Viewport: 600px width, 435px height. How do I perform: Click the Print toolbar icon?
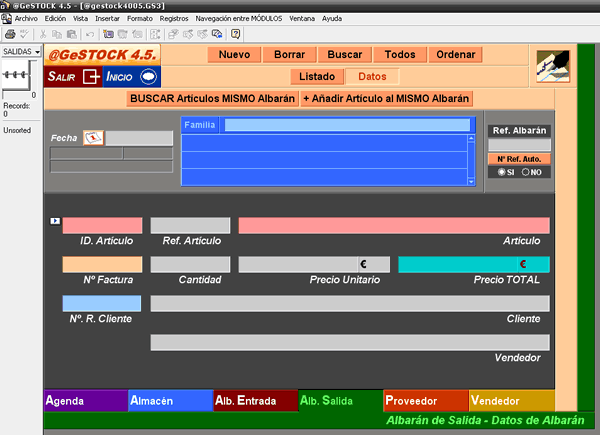[10, 34]
